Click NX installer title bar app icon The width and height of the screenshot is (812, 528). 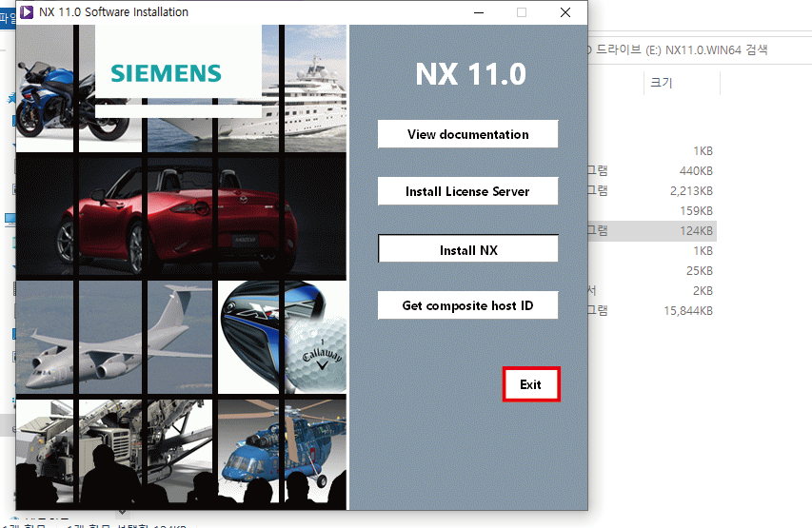coord(27,12)
